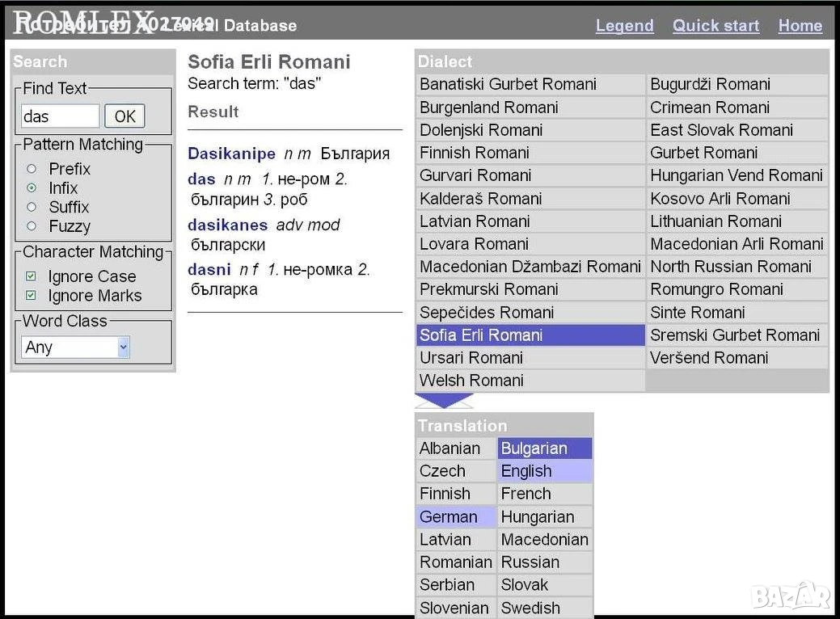Click the OK search button
The image size is (840, 619).
[125, 116]
